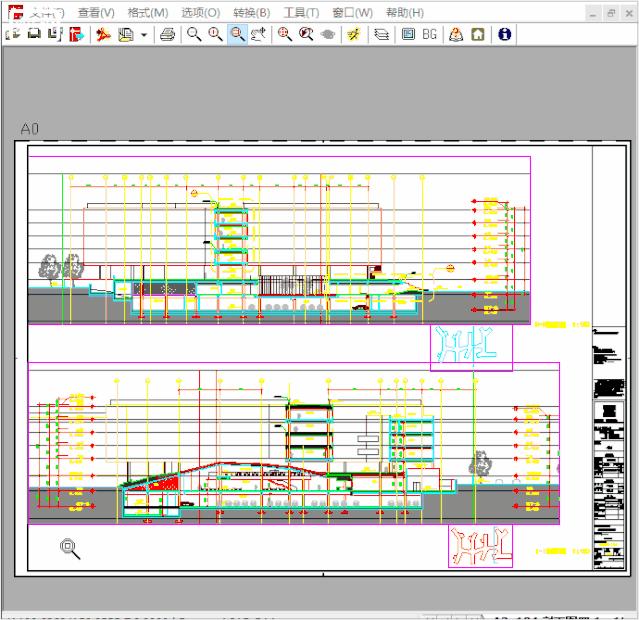Toggle the BG background color button

click(429, 34)
